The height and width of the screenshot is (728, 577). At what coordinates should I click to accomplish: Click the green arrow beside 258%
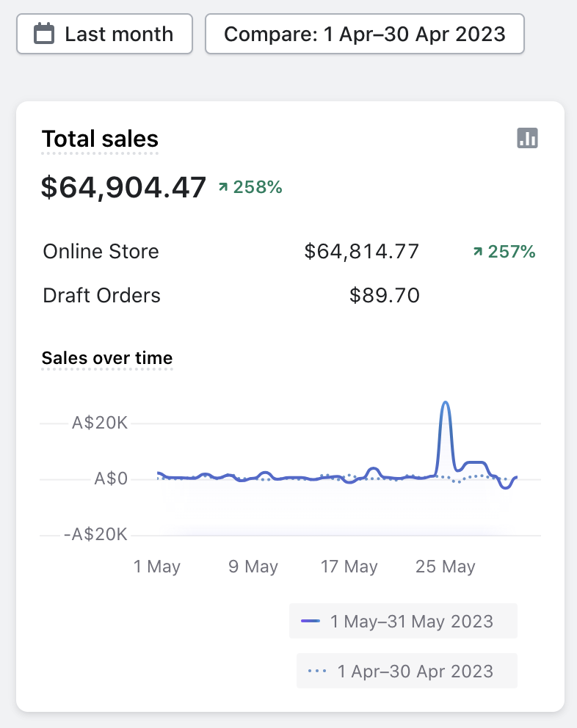pyautogui.click(x=222, y=188)
